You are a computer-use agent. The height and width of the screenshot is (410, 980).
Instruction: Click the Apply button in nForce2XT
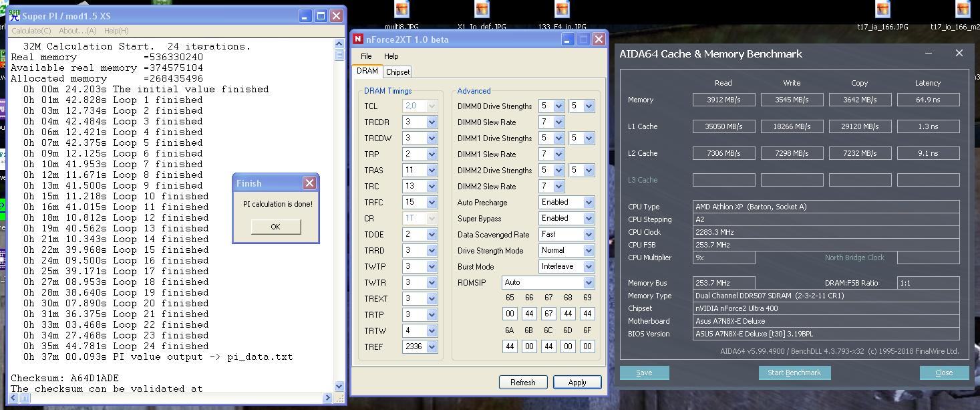(577, 382)
